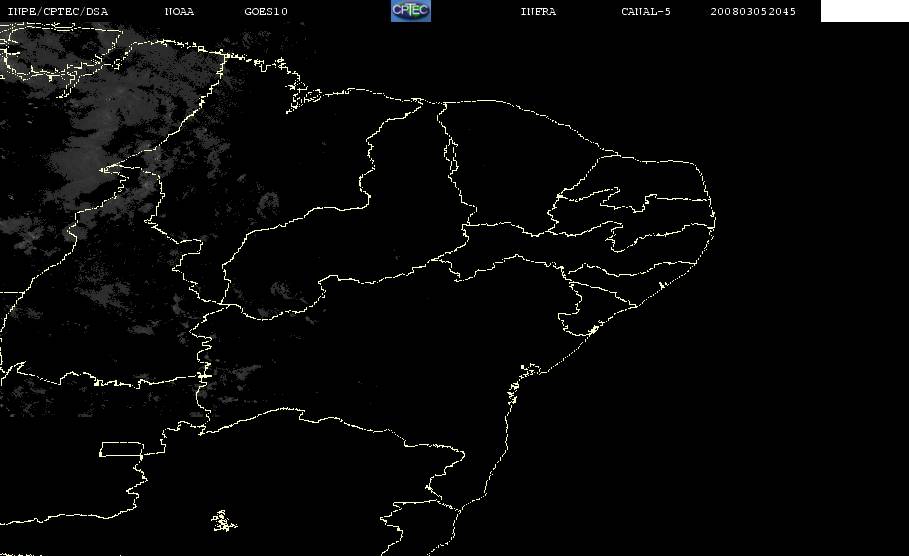
Task: Click the 200803052045 timestamp text
Action: click(x=753, y=12)
